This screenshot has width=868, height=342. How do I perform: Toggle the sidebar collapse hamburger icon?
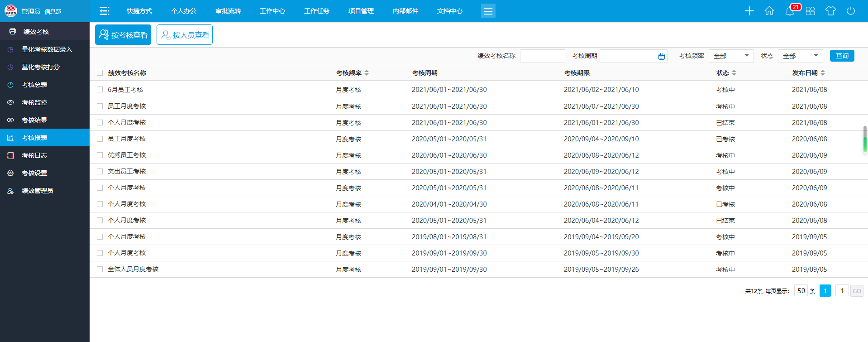click(x=105, y=11)
